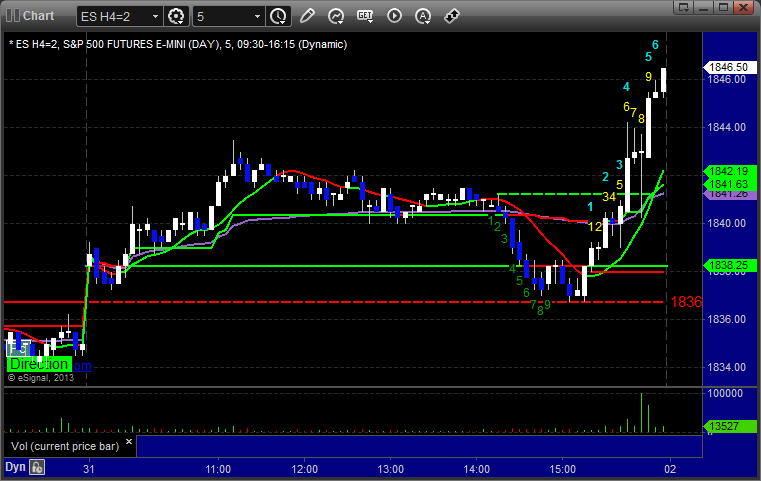Click the 13:00 time axis label
The height and width of the screenshot is (481, 761).
(x=391, y=469)
